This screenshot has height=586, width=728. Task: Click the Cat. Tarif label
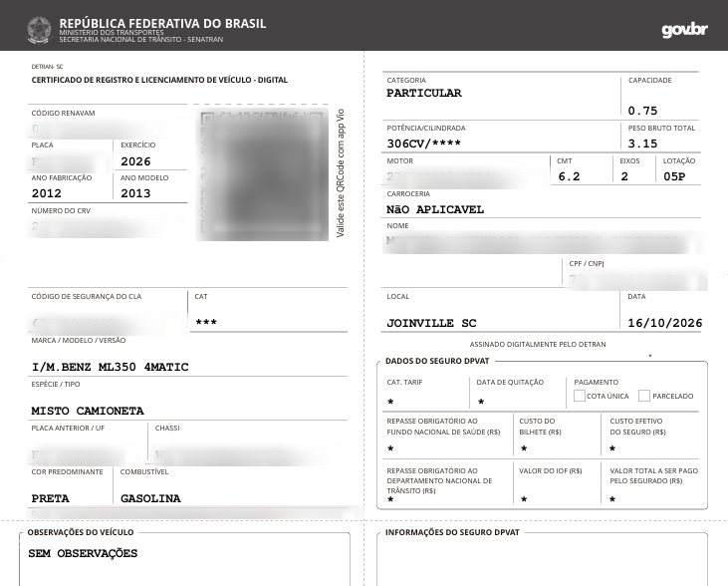404,382
